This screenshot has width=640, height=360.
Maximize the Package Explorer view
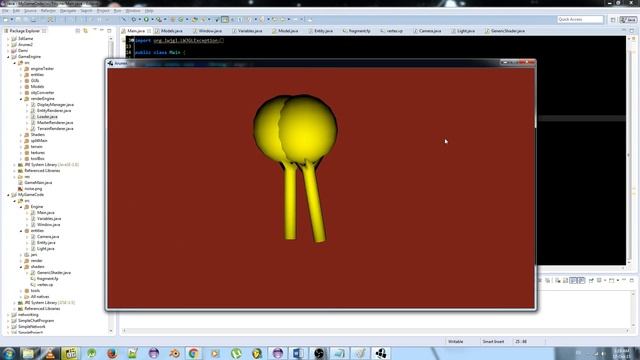[109, 31]
